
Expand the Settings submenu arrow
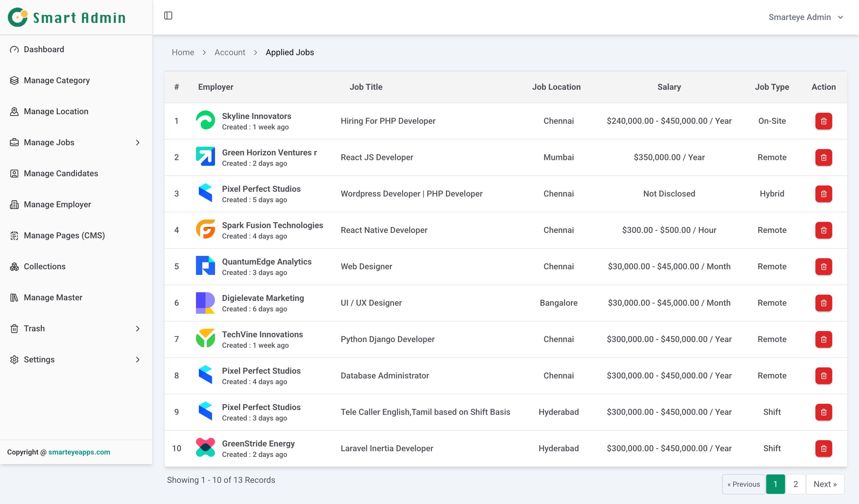point(138,360)
